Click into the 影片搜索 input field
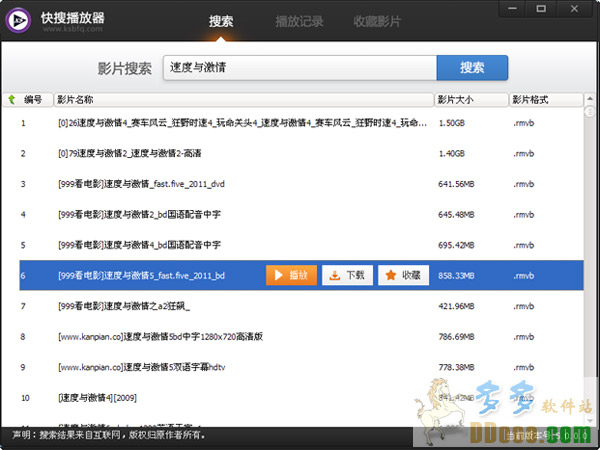 click(x=300, y=68)
